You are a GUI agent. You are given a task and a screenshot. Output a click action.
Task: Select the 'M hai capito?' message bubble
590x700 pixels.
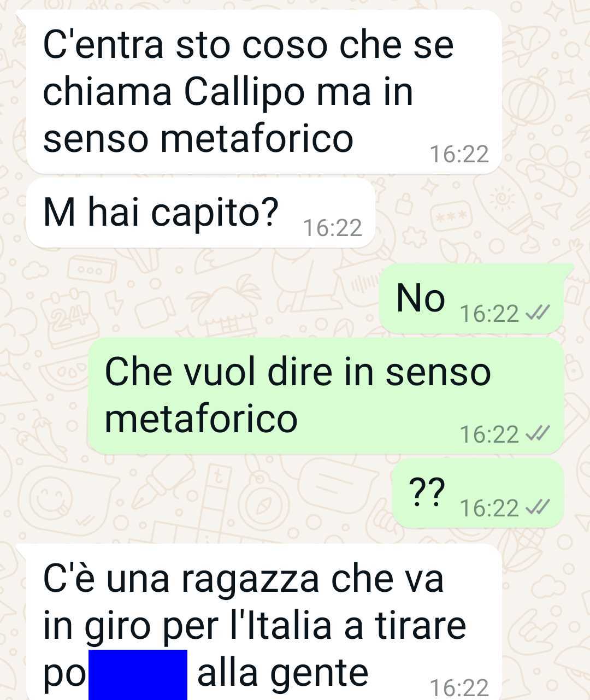tap(200, 213)
